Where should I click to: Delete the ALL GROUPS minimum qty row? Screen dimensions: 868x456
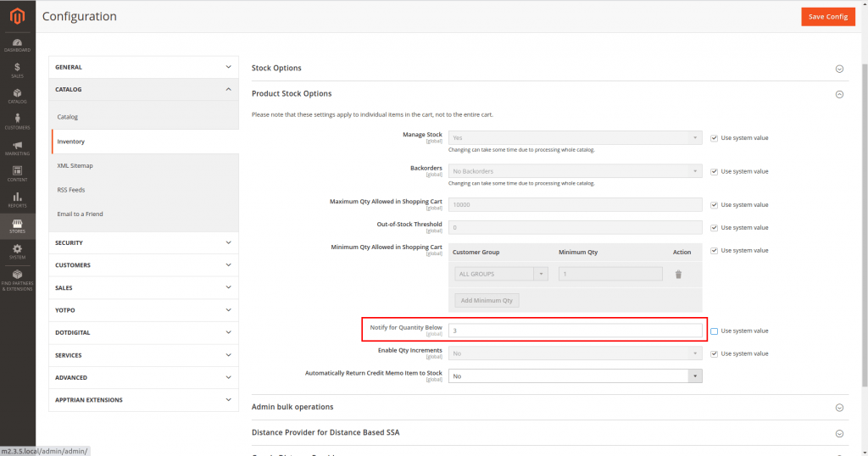(678, 274)
